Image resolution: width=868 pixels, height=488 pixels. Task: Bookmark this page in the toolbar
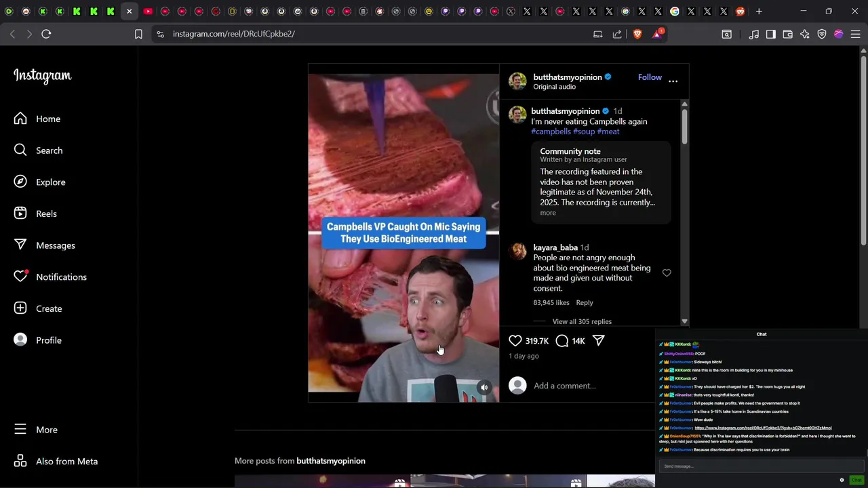138,34
